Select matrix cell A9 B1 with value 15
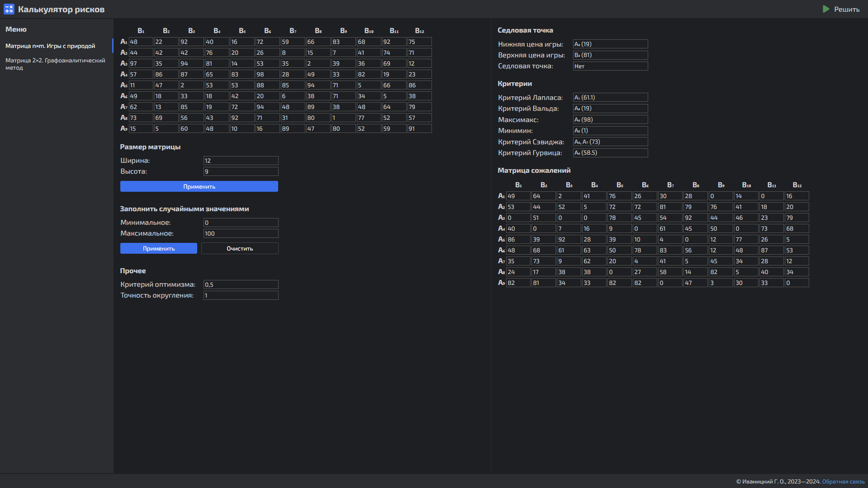The width and height of the screenshot is (868, 488). 141,128
